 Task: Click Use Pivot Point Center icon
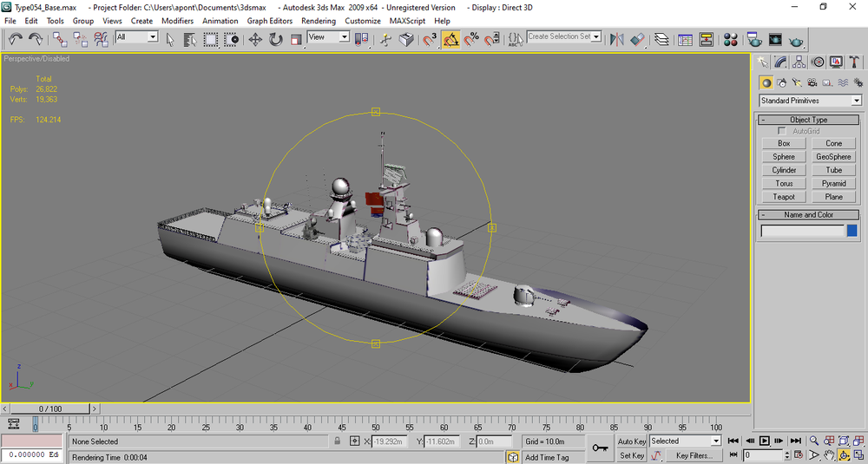pos(361,39)
